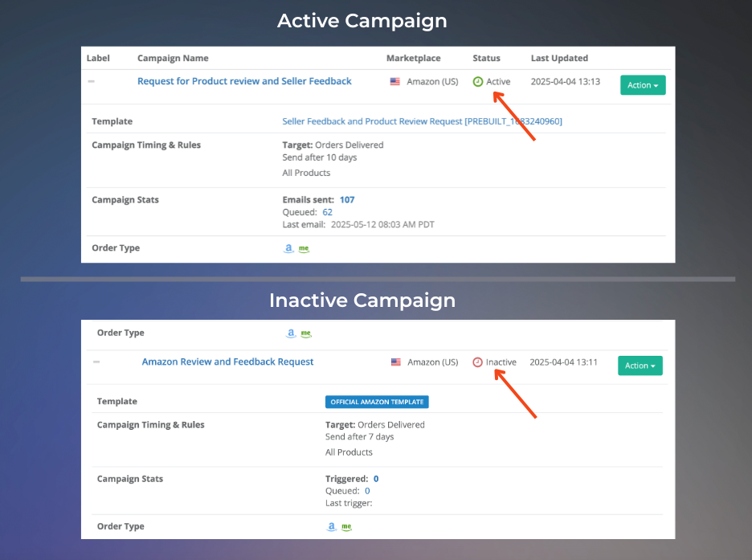The image size is (752, 560).
Task: Open the Request for Product review and Seller Feedback campaign
Action: (244, 81)
